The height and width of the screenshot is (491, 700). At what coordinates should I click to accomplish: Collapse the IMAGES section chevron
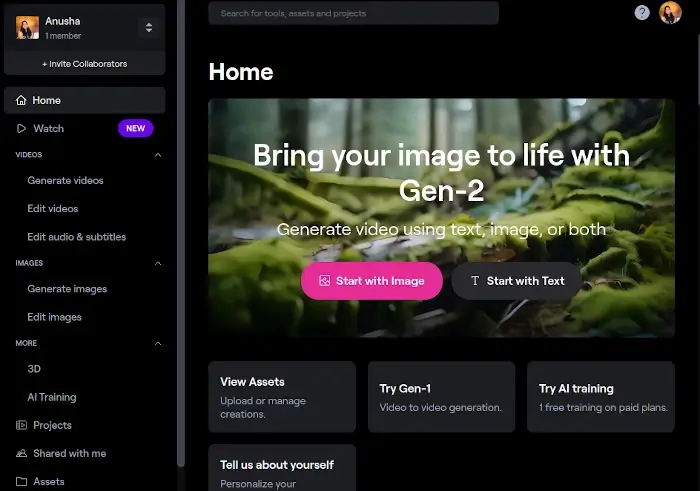point(158,263)
